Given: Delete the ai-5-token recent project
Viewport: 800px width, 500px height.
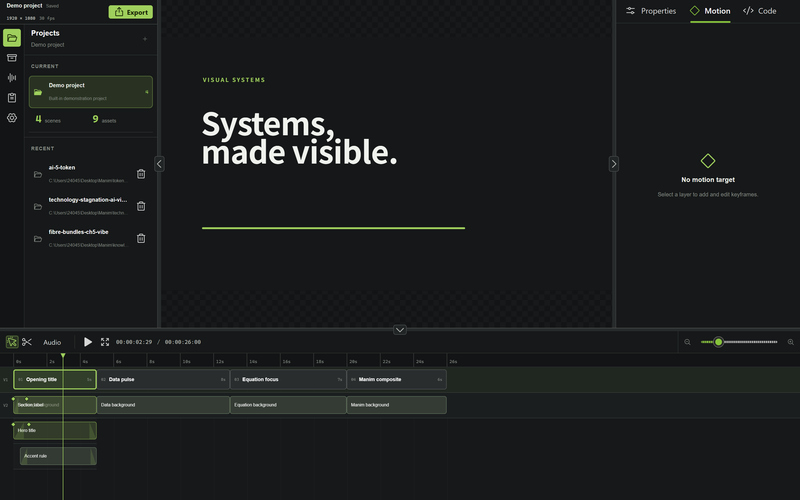Looking at the screenshot, I should click(141, 174).
